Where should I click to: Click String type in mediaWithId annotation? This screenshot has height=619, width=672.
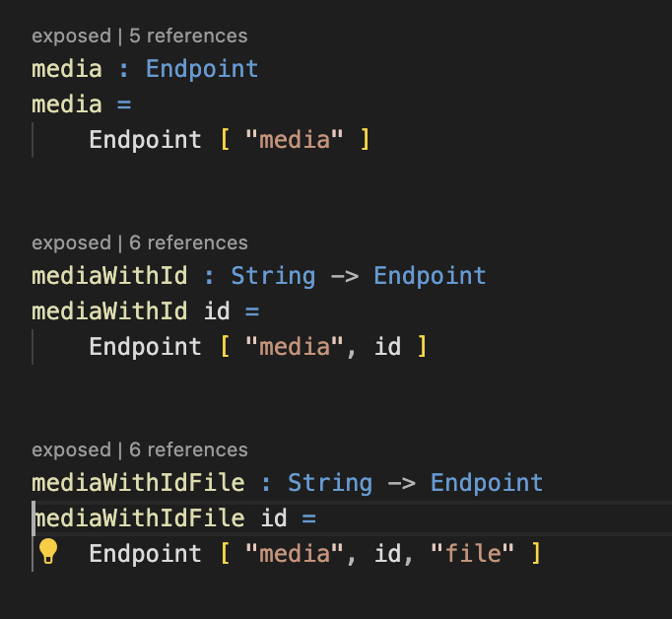tap(273, 276)
